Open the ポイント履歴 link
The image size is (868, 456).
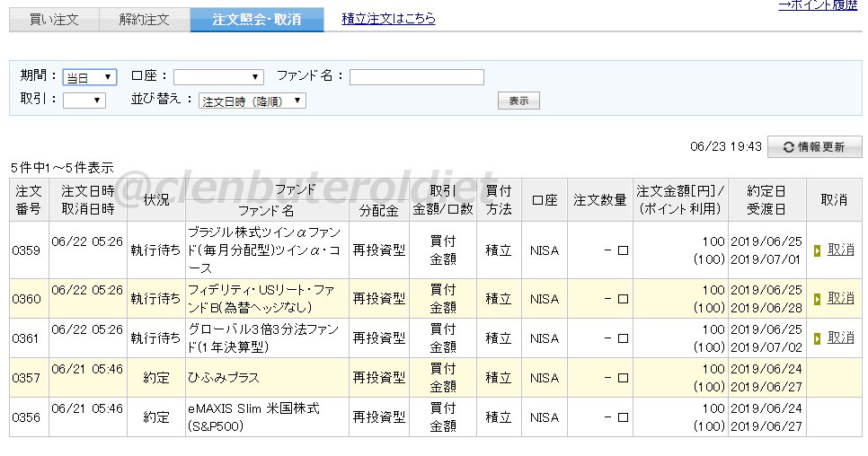point(818,5)
